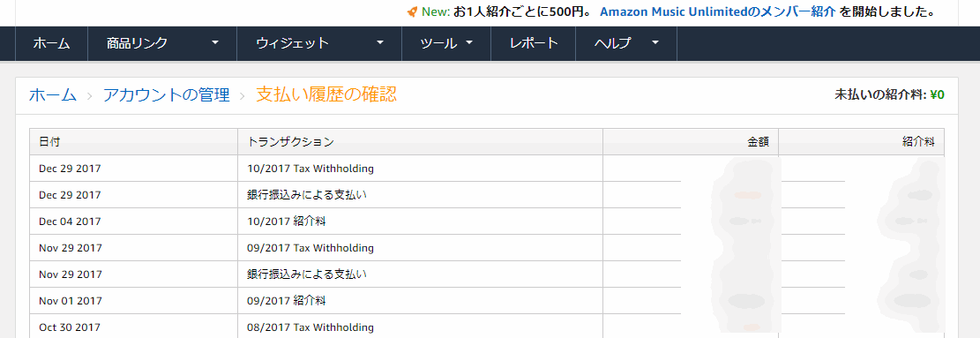Image resolution: width=980 pixels, height=338 pixels.
Task: Expand the 商品リンク dropdown arrow
Action: (x=215, y=43)
